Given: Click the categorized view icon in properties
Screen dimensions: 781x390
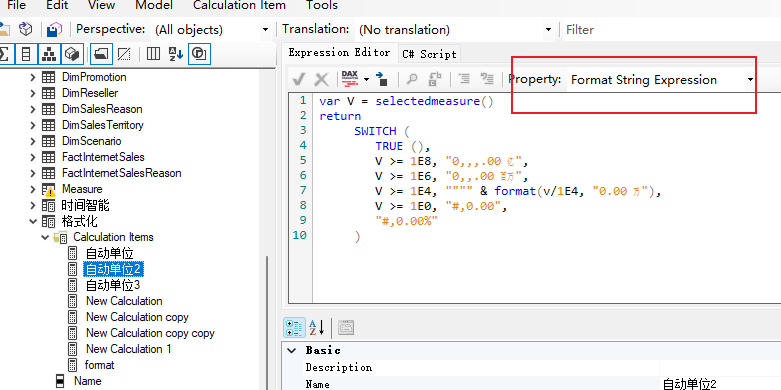Looking at the screenshot, I should point(294,328).
